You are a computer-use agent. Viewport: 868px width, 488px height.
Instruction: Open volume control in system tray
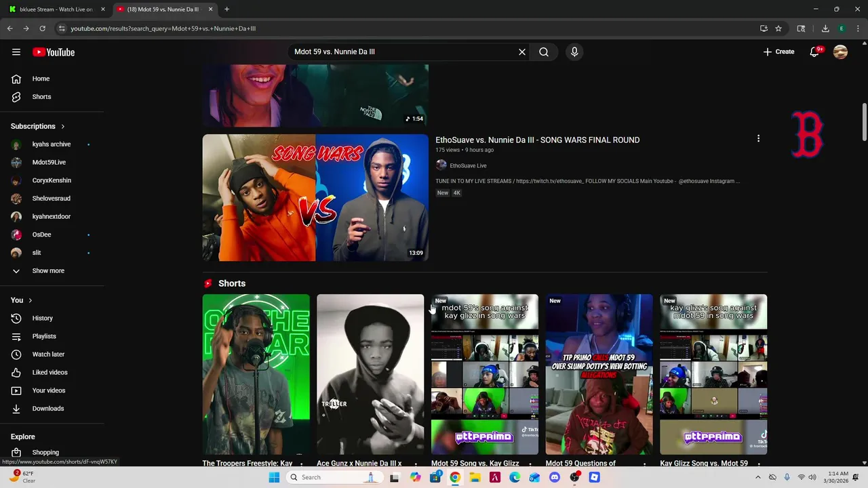812,477
